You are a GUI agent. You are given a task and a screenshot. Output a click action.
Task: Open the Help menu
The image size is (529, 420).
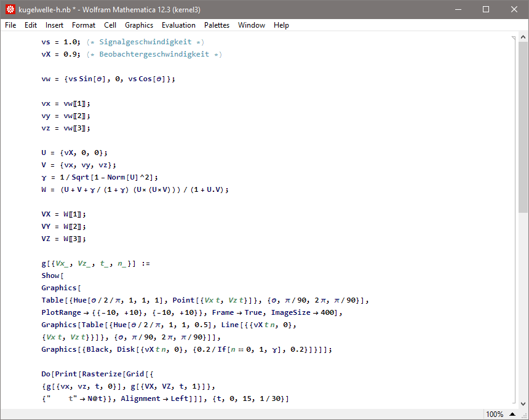point(281,25)
